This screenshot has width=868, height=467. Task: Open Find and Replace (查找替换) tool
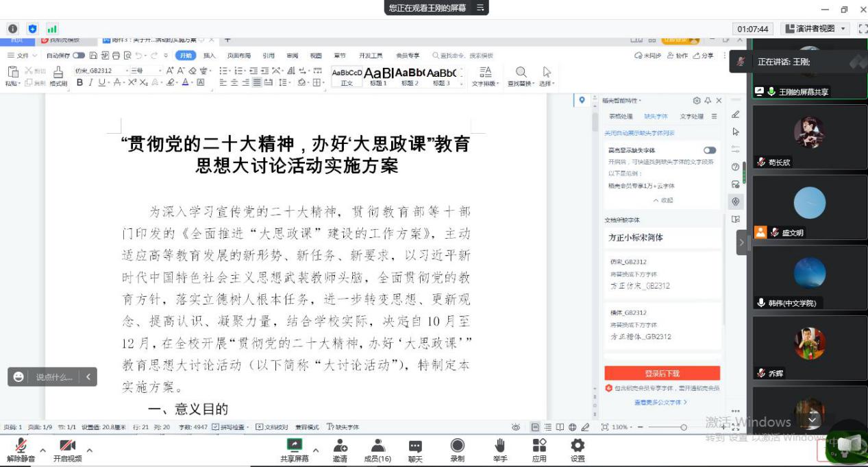[521, 76]
